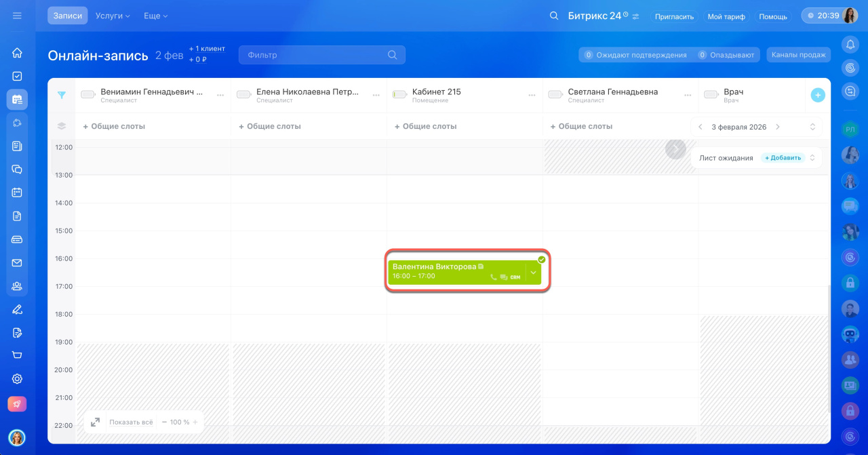Screen dimensions: 868x455
Task: Click into the Фильтр search field
Action: pyautogui.click(x=315, y=55)
